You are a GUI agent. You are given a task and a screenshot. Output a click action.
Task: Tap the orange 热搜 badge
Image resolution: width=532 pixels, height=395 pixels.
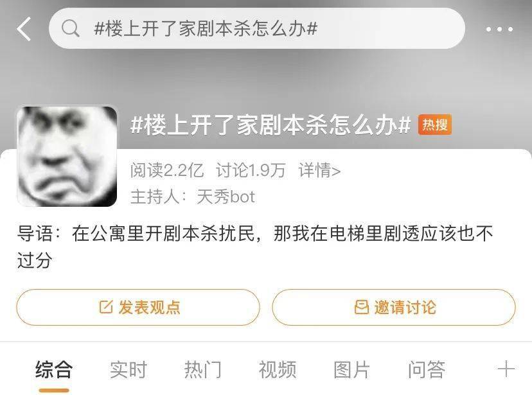434,125
